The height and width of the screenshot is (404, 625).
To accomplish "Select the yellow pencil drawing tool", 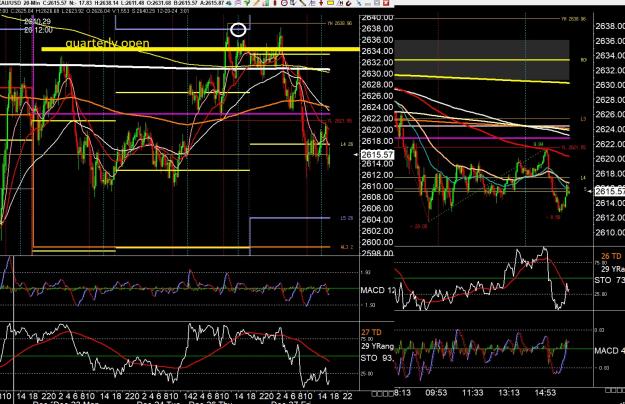I will 256,3.
